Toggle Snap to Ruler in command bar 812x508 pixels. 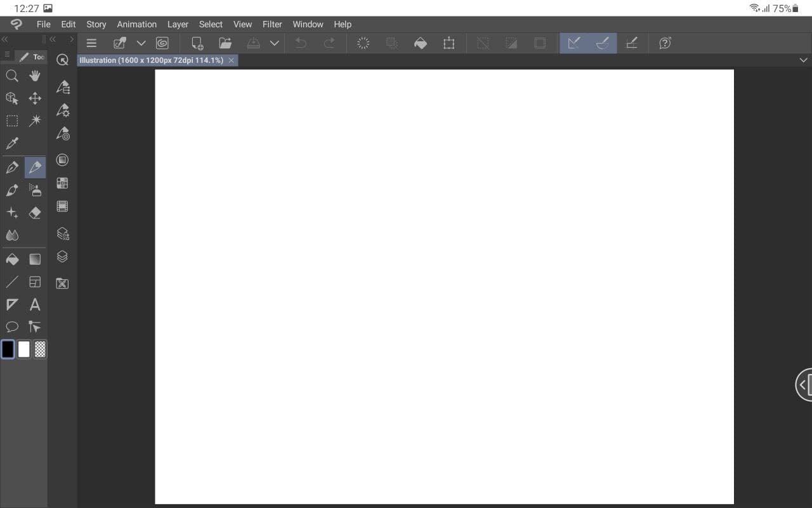tap(573, 43)
